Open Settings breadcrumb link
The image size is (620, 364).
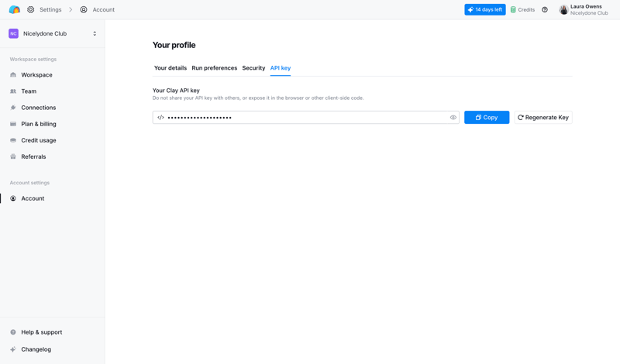[x=50, y=9]
